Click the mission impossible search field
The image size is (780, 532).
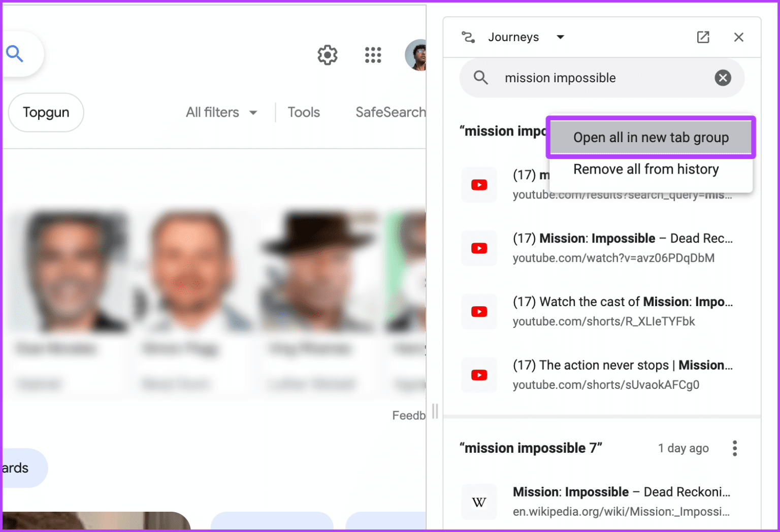[x=602, y=78]
